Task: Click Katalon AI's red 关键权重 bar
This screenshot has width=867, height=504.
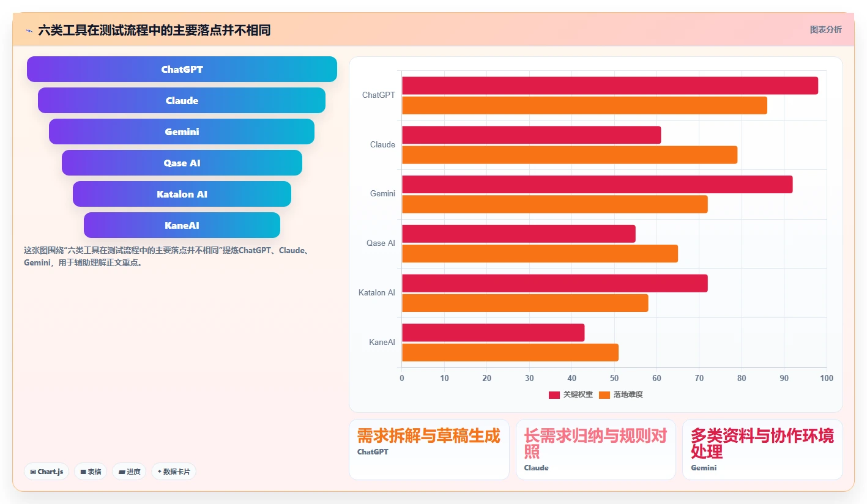Action: click(x=554, y=283)
